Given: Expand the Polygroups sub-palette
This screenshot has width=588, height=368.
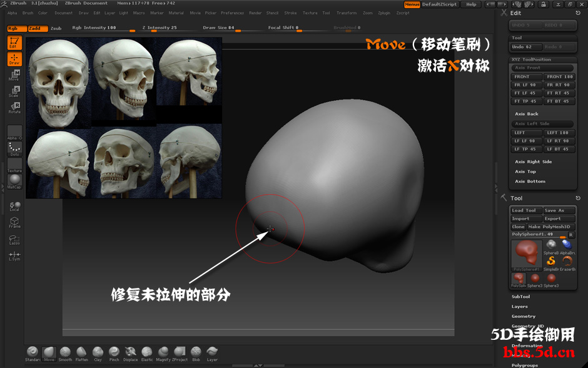Looking at the screenshot, I should point(525,365).
